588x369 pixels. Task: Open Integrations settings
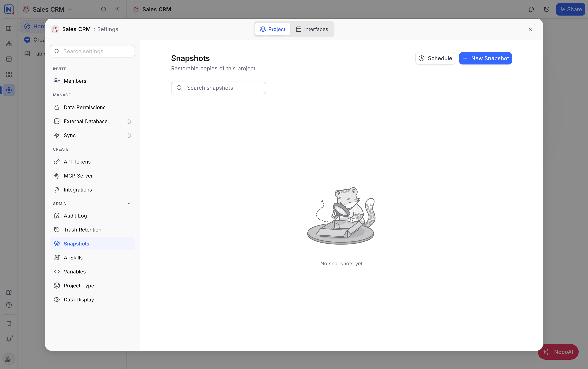pos(92,190)
